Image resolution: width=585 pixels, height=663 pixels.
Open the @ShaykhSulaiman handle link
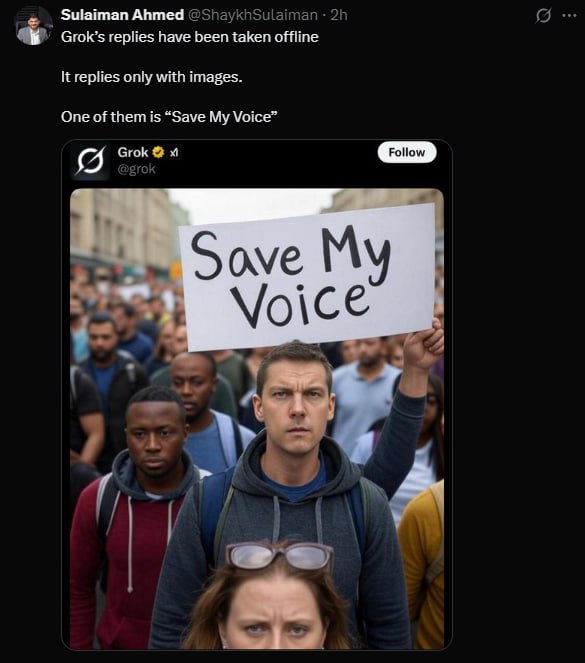252,15
